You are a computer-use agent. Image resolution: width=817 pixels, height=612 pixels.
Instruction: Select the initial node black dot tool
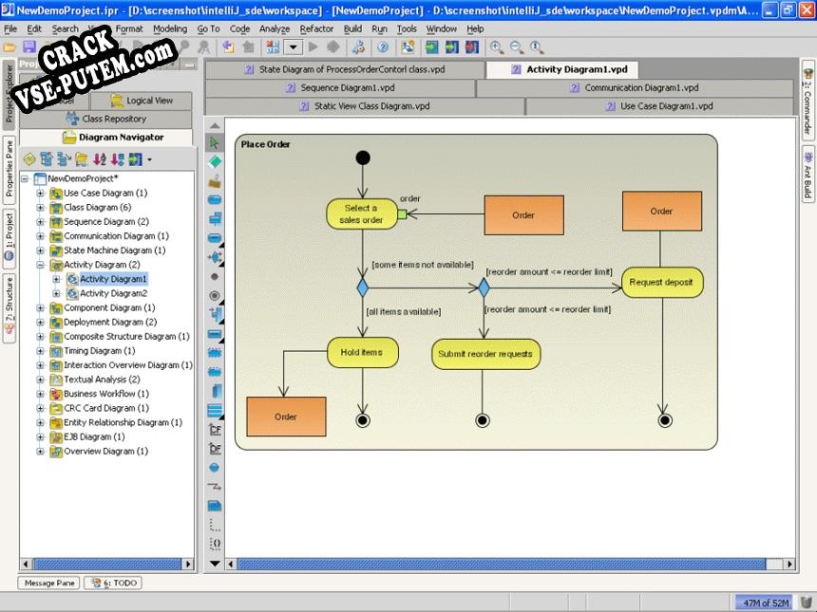pos(214,277)
